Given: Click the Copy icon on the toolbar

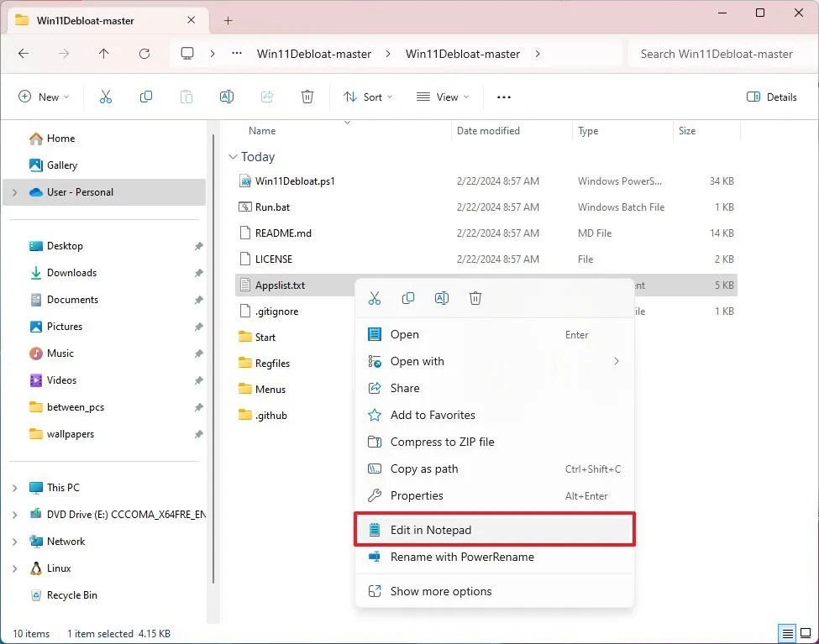Looking at the screenshot, I should tap(146, 97).
